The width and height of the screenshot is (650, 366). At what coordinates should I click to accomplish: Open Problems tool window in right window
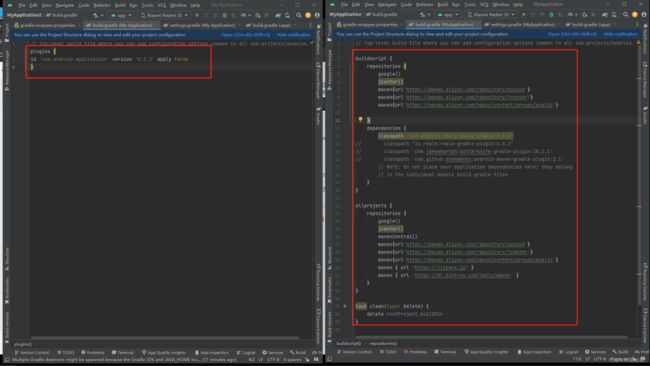[x=415, y=352]
